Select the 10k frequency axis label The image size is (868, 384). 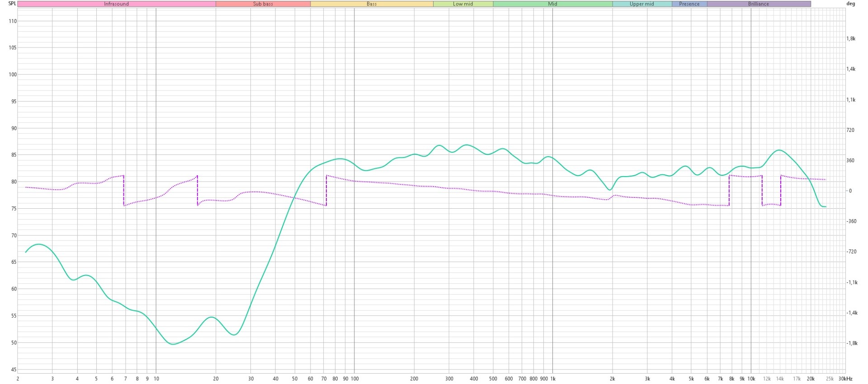pyautogui.click(x=751, y=379)
